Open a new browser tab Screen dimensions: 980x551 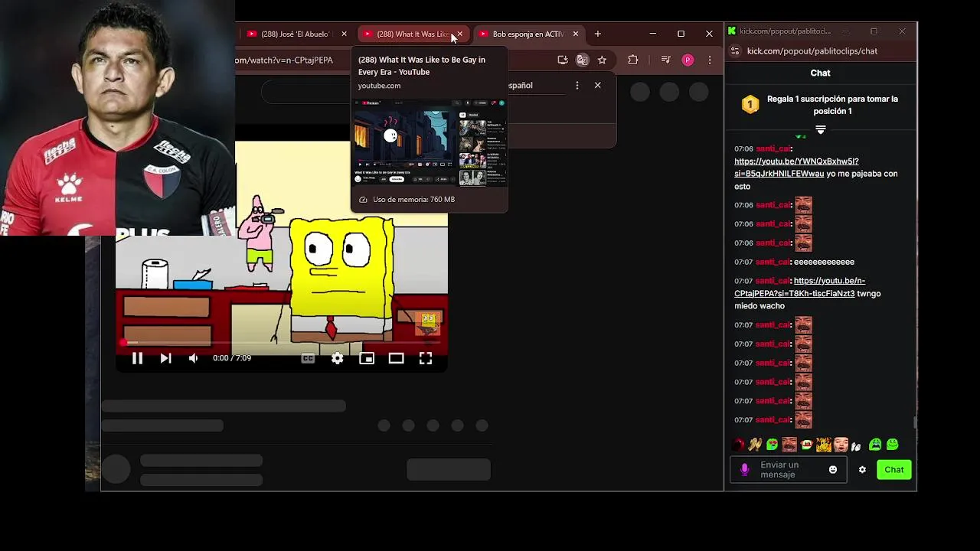coord(597,34)
